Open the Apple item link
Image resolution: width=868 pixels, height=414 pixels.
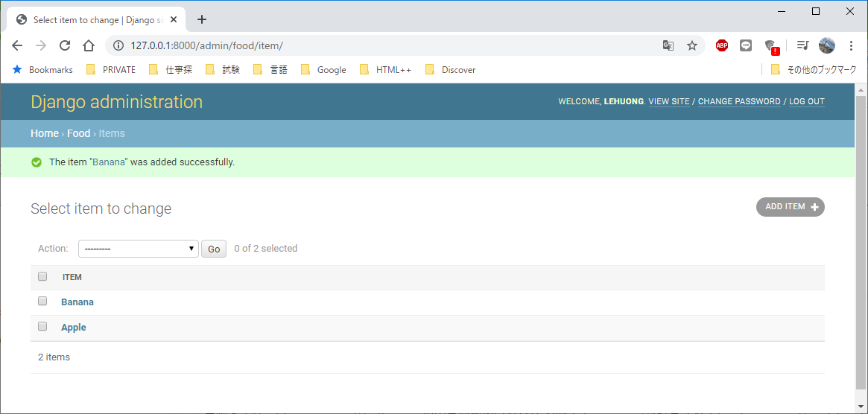pyautogui.click(x=74, y=327)
